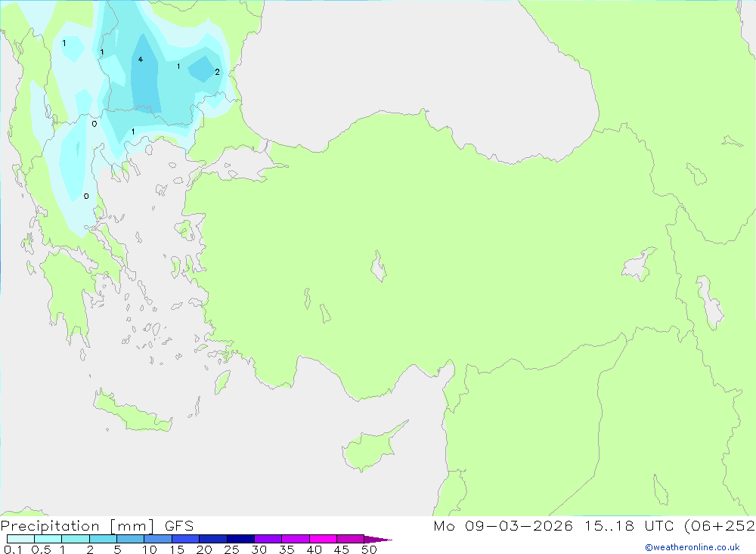Click the 0.1–0.5 mm palest legend swatch
The height and width of the screenshot is (554, 756).
tap(20, 539)
